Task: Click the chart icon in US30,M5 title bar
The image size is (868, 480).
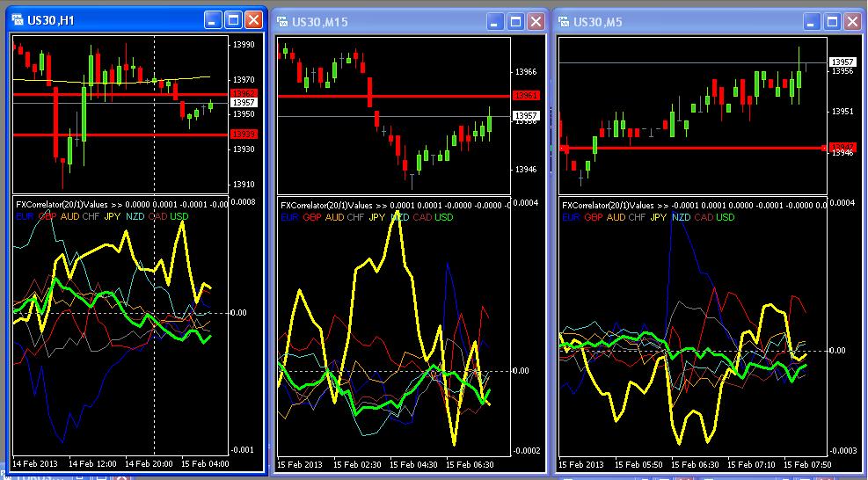Action: pos(564,22)
